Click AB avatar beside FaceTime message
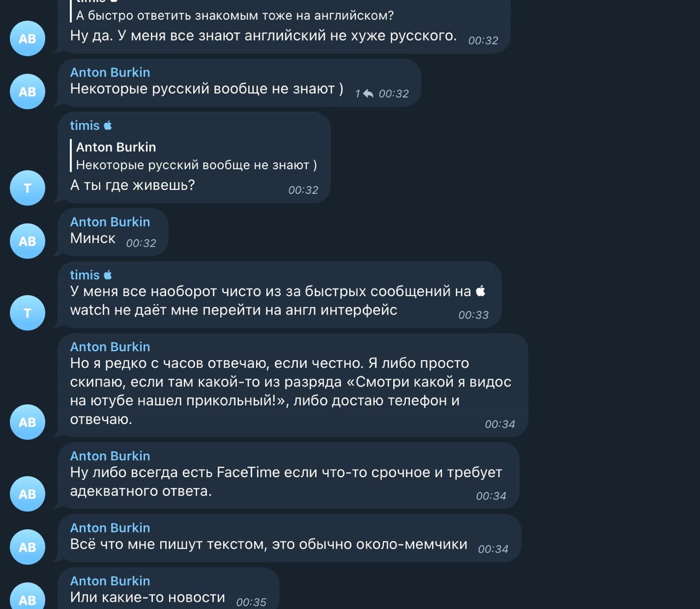This screenshot has width=700, height=609. tap(27, 494)
